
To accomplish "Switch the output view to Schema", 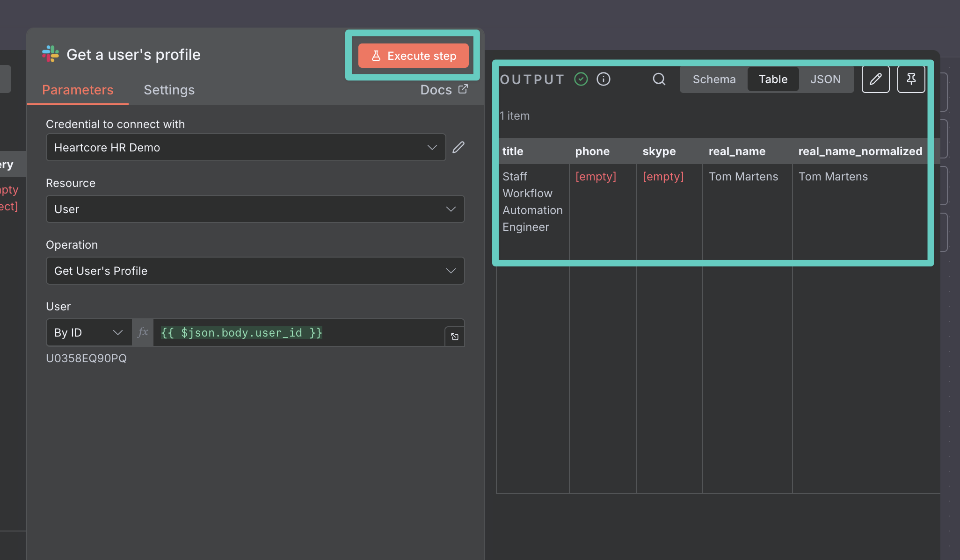I will pos(714,79).
